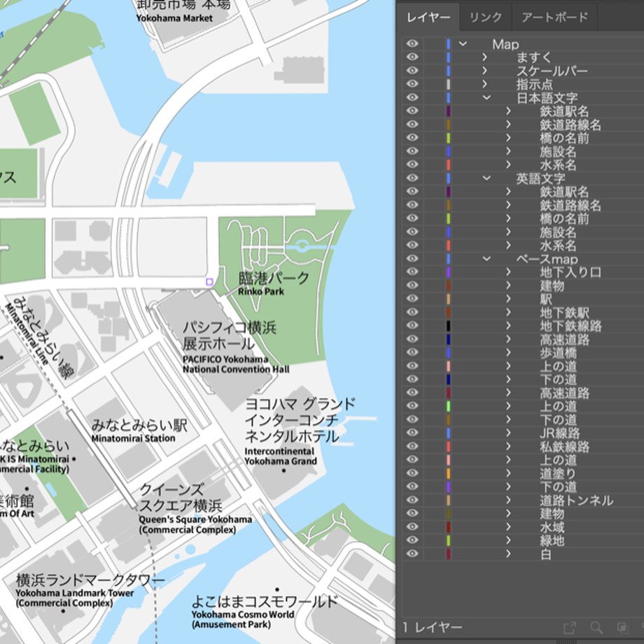Click the black color bar of 地下鉄線路 layer
Viewport: 644px width, 644px height.
point(449,325)
